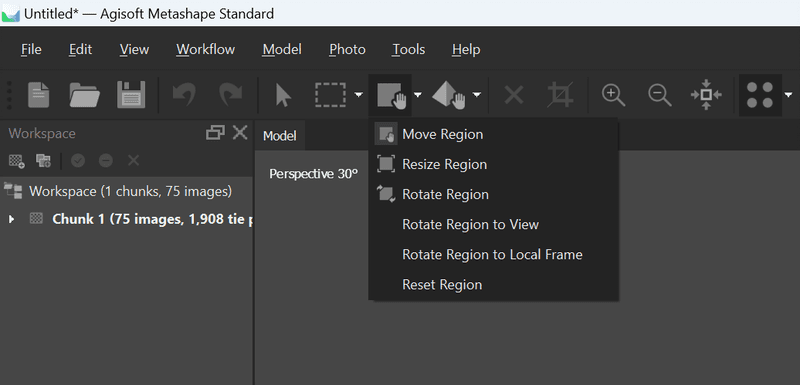This screenshot has height=385, width=800.
Task: Click the Move Object toolbar tool
Action: 449,95
